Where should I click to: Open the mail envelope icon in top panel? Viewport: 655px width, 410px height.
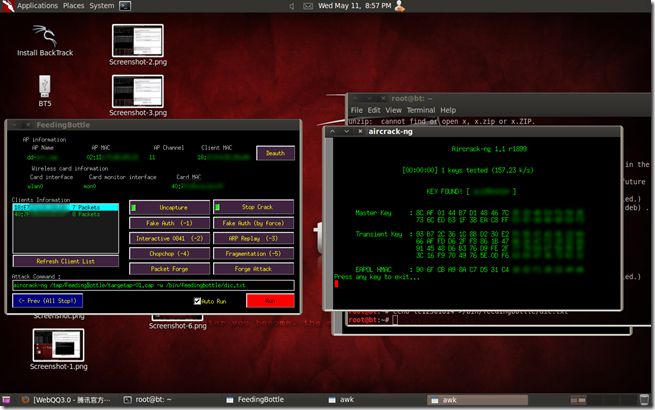tap(307, 6)
